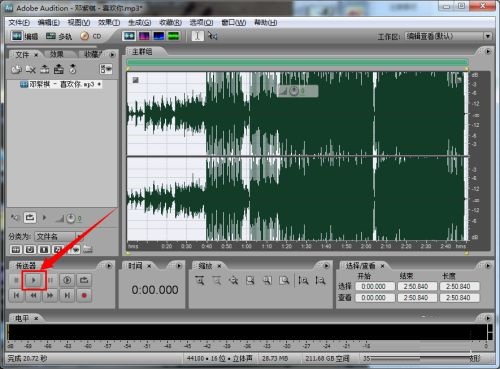Open the workspace dropdown 编辑查看(默认)
Viewport: 500px width, 369px height.
[x=448, y=36]
